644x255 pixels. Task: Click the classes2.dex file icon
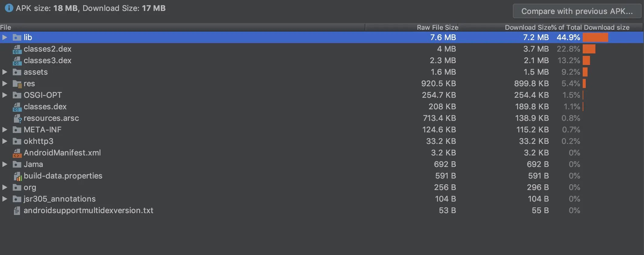(x=17, y=49)
